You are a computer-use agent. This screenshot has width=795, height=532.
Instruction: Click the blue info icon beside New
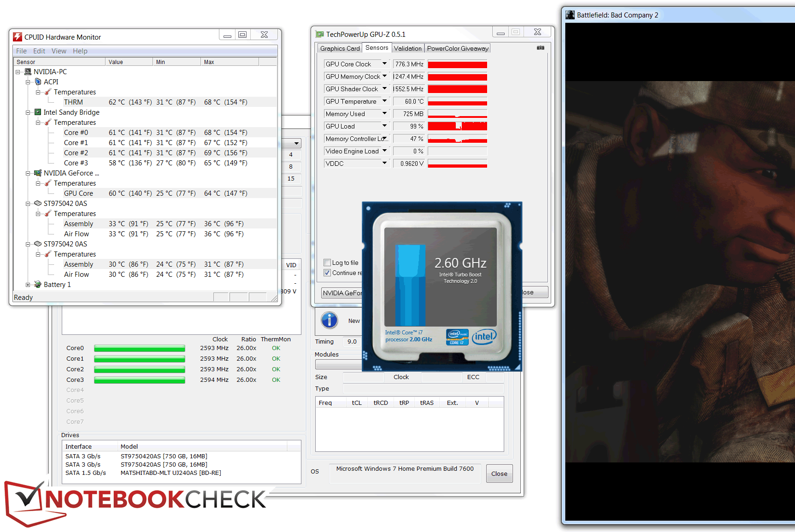pyautogui.click(x=330, y=320)
